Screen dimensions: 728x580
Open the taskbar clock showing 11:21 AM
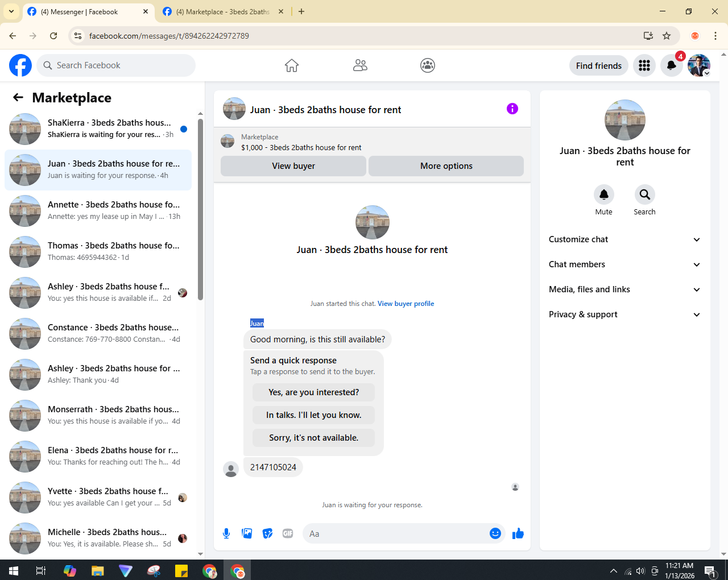pos(680,570)
